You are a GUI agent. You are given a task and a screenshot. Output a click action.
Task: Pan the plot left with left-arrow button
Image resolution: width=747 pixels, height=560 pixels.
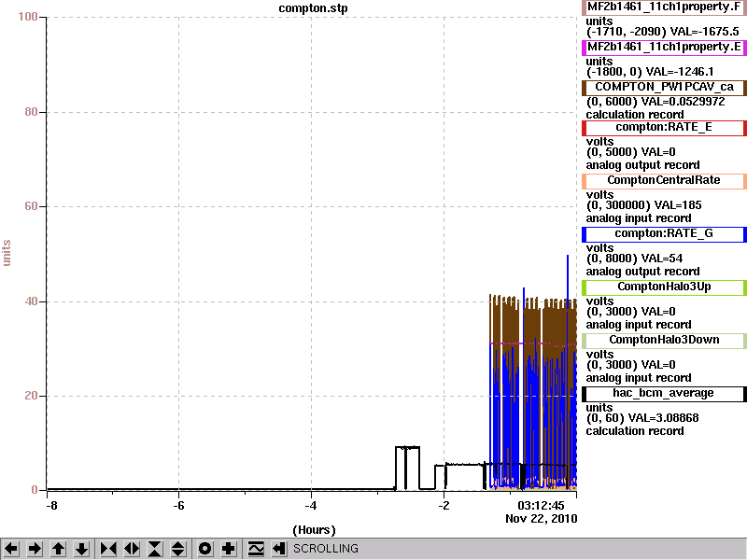point(11,549)
